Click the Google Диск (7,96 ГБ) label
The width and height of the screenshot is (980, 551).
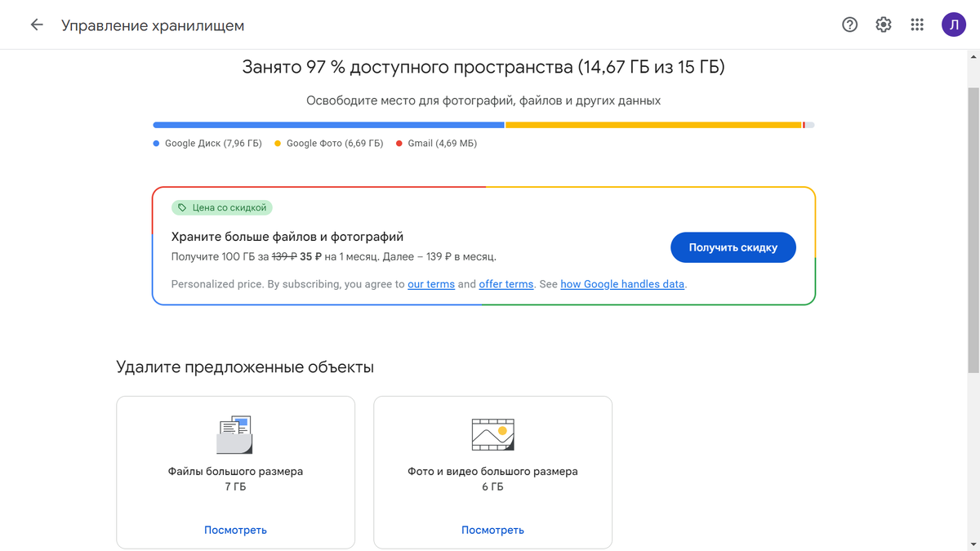click(213, 144)
